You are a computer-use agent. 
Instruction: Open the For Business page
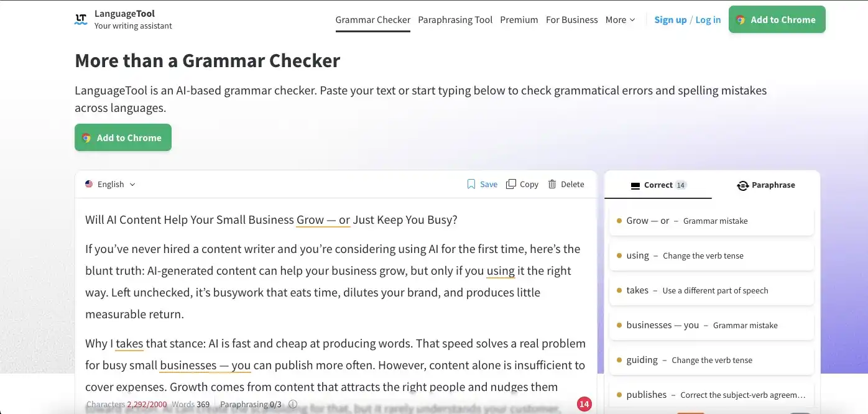572,19
